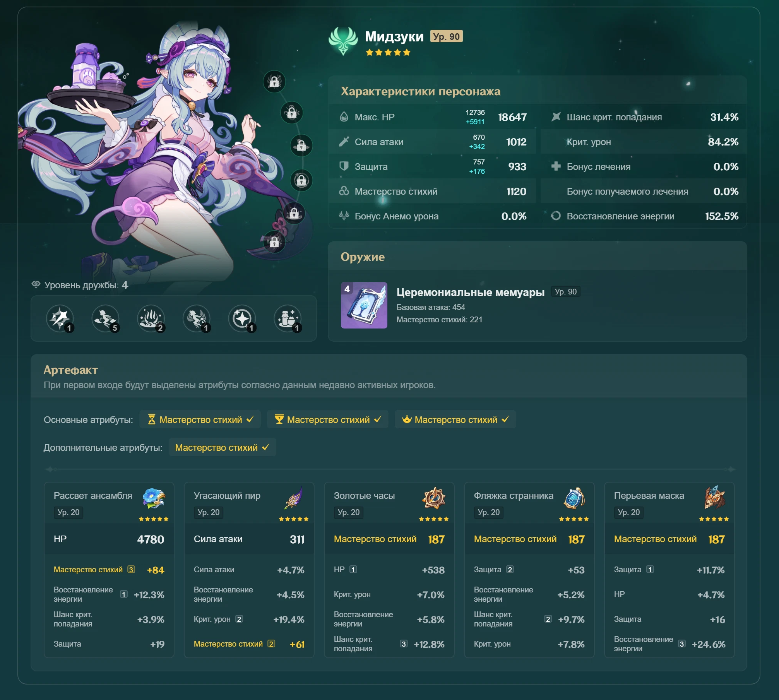Select the Оружие section header
The width and height of the screenshot is (779, 700).
point(363,257)
